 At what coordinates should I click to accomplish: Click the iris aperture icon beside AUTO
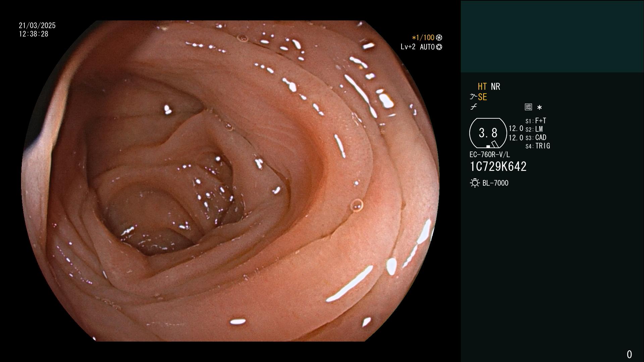tap(439, 47)
